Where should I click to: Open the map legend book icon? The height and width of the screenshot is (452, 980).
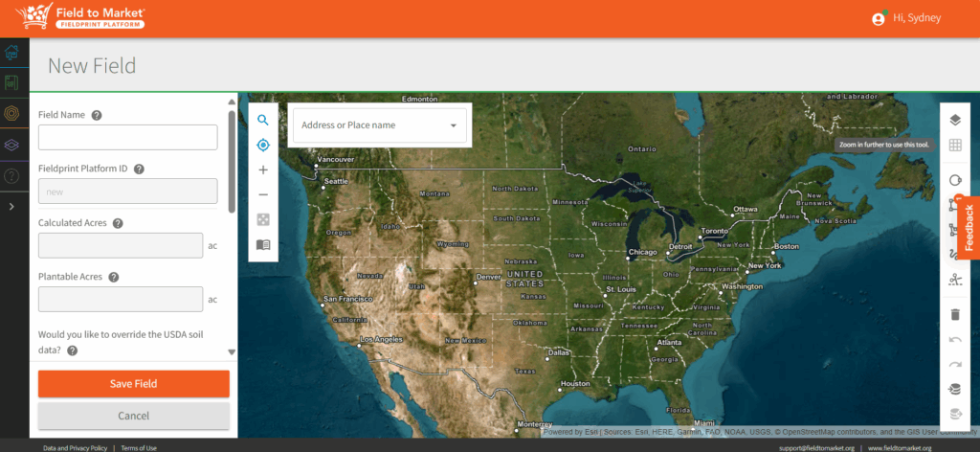tap(263, 244)
